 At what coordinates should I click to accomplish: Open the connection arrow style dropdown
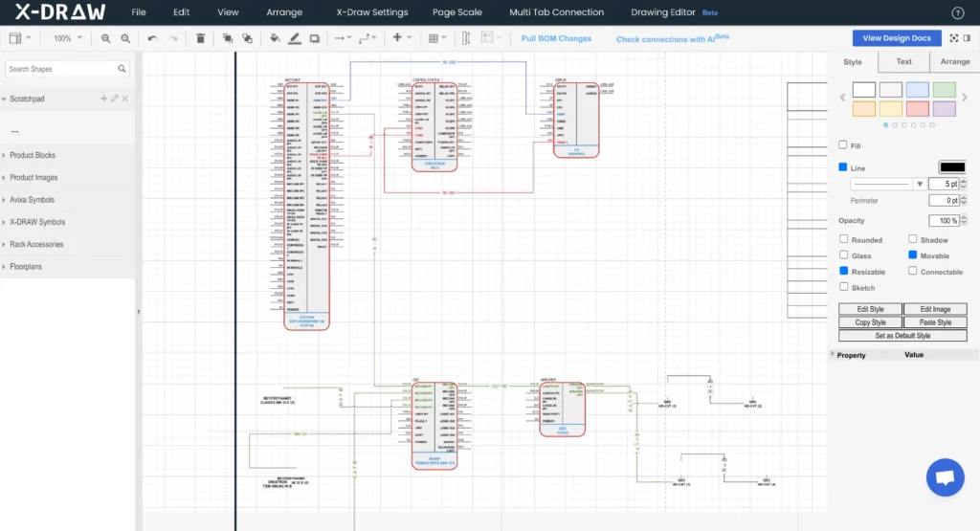[x=343, y=38]
